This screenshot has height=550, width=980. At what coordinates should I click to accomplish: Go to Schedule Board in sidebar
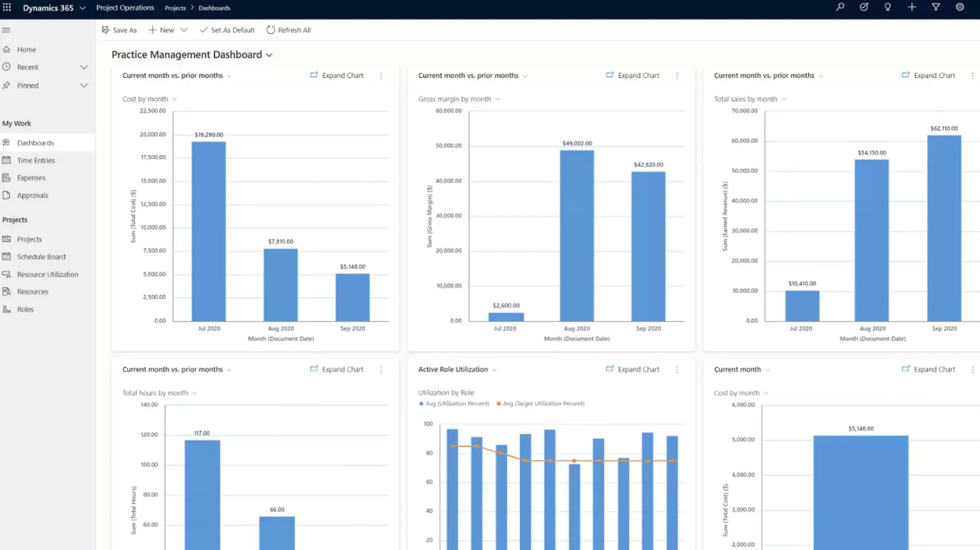pyautogui.click(x=41, y=257)
